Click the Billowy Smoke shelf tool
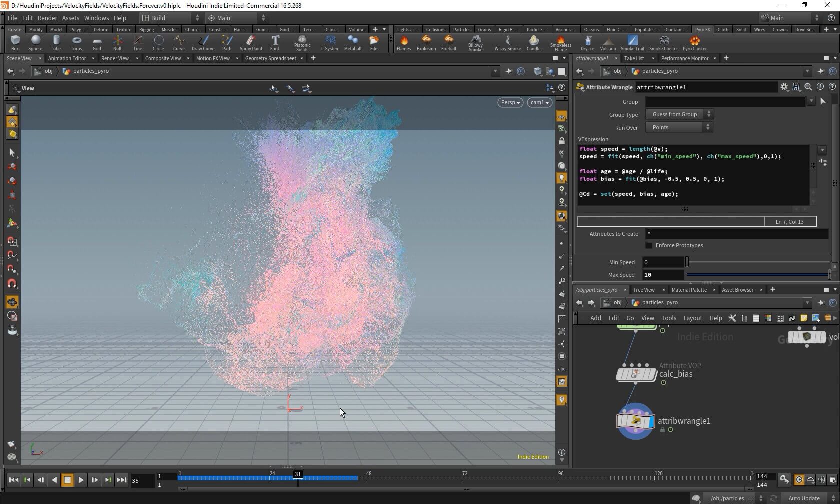840x504 pixels. [x=475, y=42]
